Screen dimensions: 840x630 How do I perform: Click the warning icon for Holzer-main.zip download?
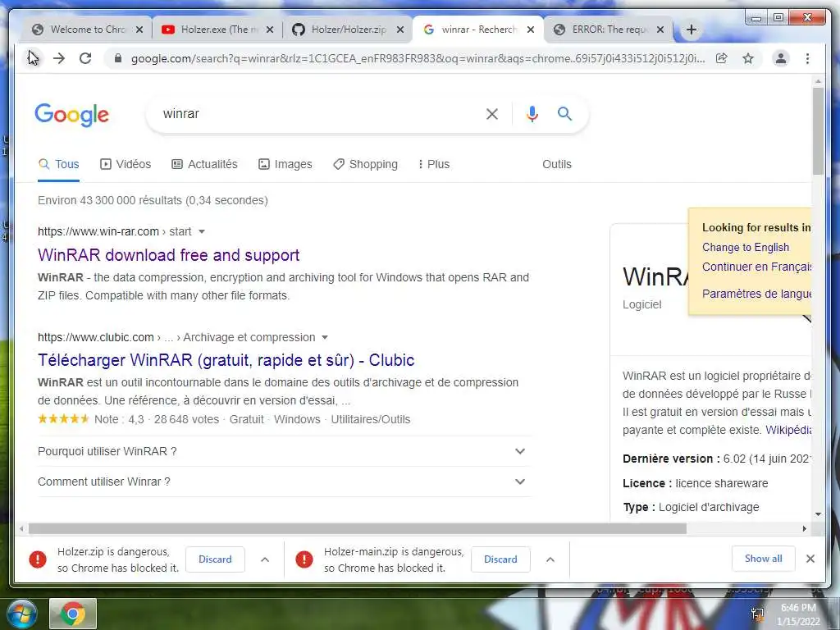(x=304, y=559)
